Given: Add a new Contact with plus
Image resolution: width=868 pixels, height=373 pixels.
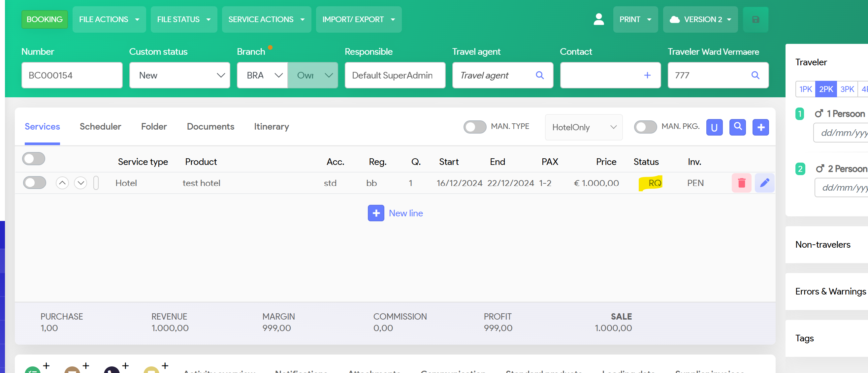Looking at the screenshot, I should click(647, 75).
